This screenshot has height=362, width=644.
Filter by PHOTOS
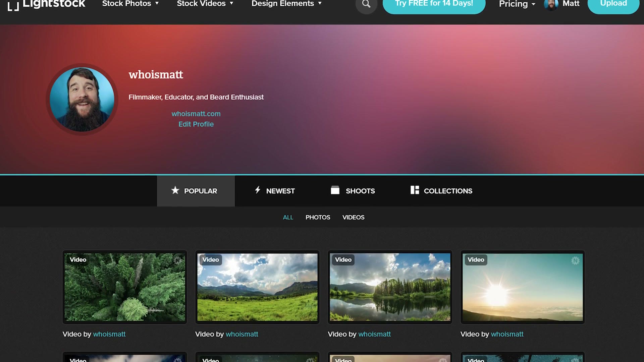click(x=318, y=217)
